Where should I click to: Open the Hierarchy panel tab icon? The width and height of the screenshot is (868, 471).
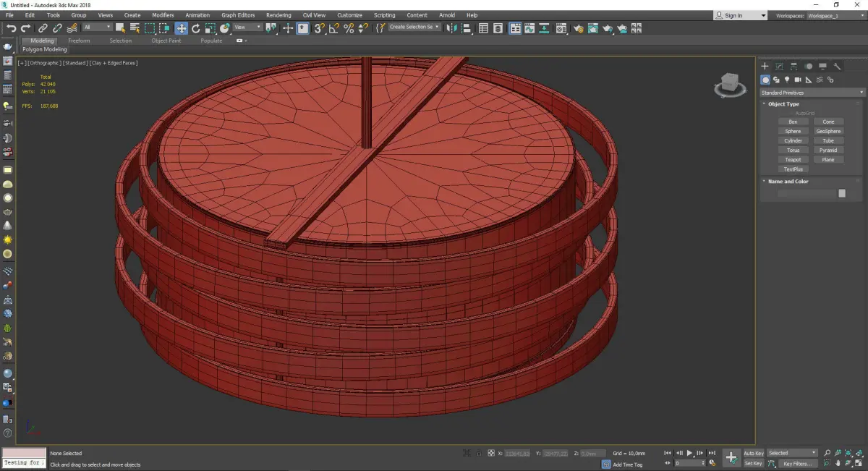click(793, 66)
